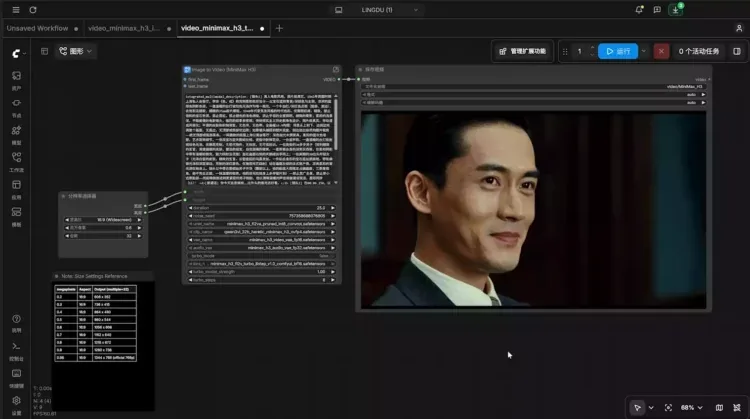This screenshot has width=750, height=419.
Task: Click the size reference table image
Action: pos(96,323)
